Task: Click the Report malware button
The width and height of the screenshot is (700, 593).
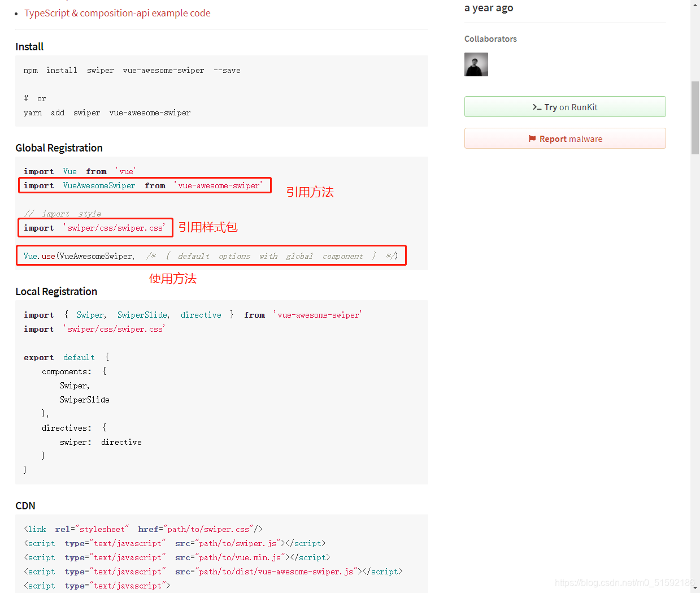Action: tap(565, 138)
